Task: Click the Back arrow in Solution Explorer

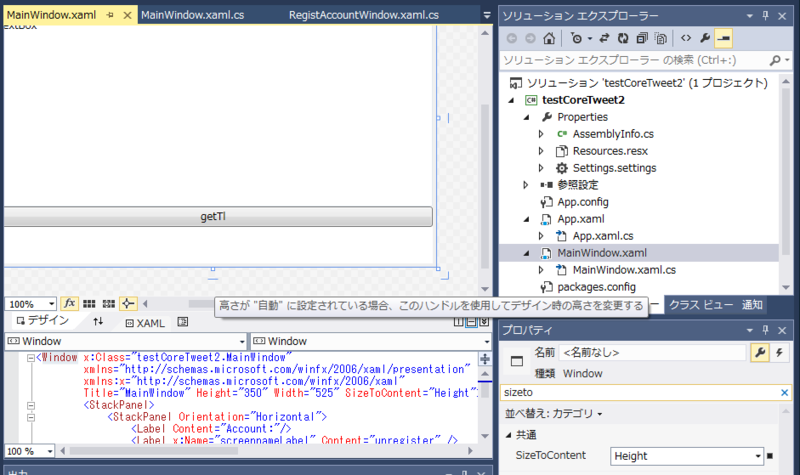Action: pyautogui.click(x=512, y=38)
